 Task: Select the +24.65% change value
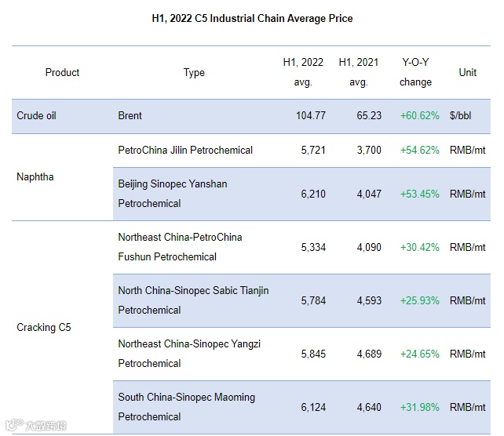tap(419, 354)
